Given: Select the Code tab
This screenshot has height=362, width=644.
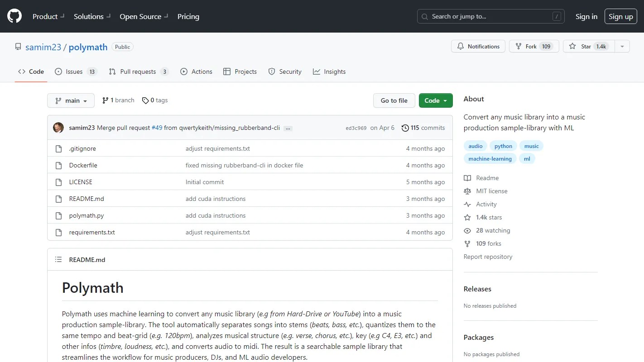Looking at the screenshot, I should (31, 71).
